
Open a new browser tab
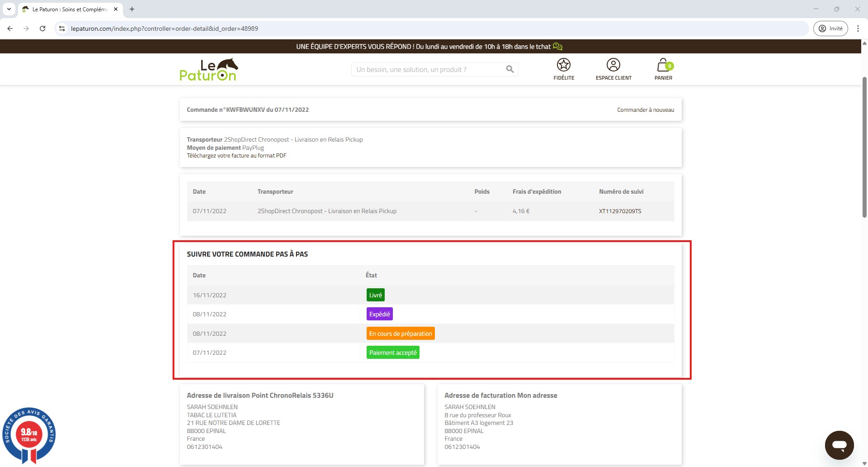[132, 9]
